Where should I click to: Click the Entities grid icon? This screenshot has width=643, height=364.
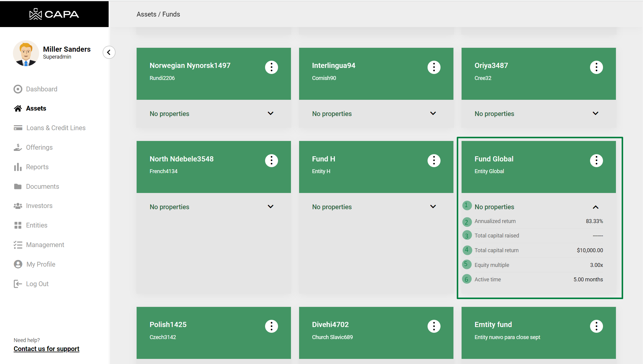click(18, 225)
